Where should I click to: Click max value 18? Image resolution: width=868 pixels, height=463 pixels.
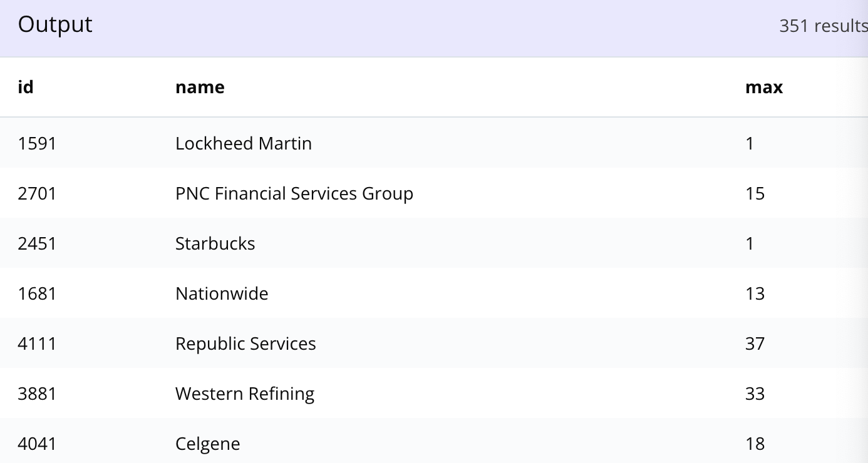point(755,444)
